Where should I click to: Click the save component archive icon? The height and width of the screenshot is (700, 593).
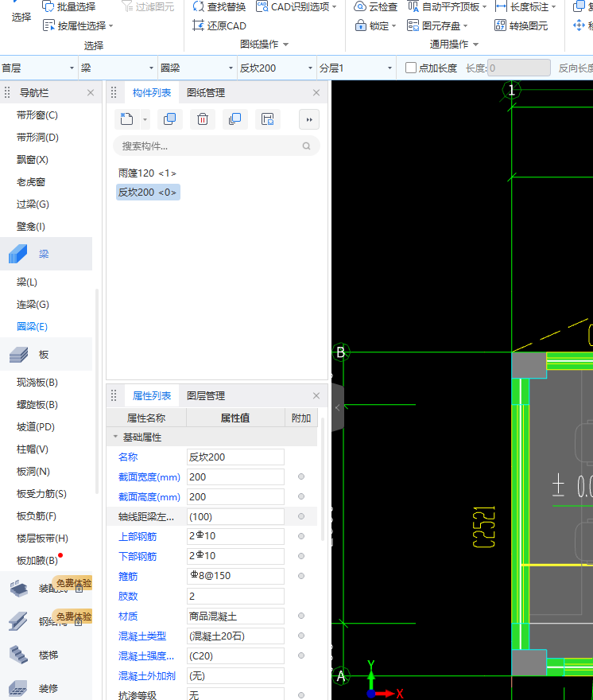(267, 119)
